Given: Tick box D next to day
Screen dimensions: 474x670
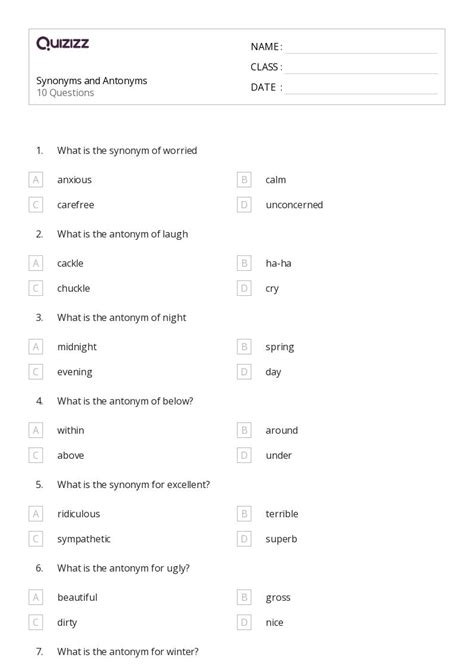Looking at the screenshot, I should 244,372.
